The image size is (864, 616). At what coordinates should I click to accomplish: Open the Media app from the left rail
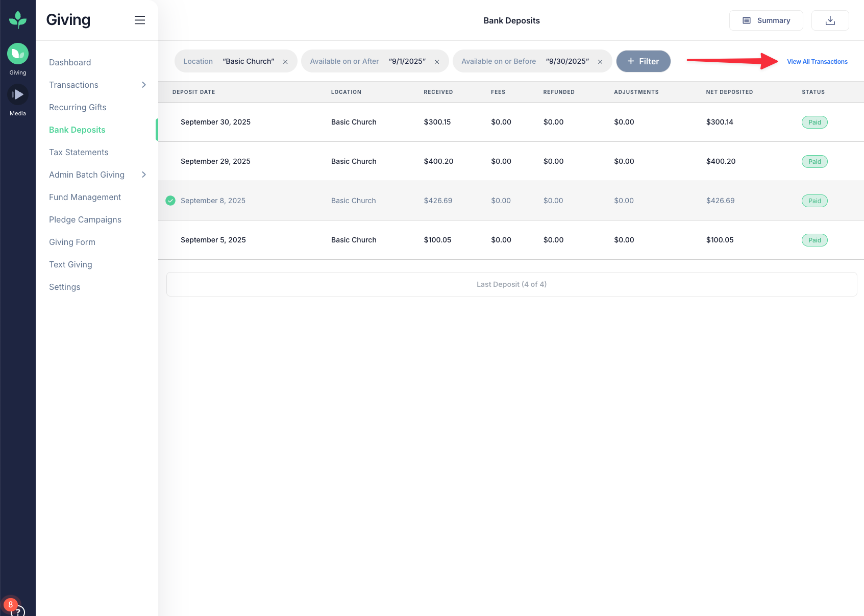pyautogui.click(x=18, y=94)
